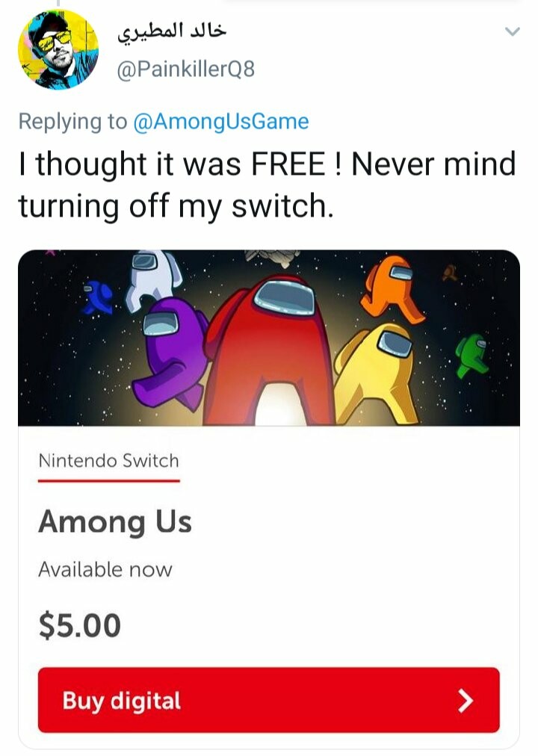Click the tweet text about being FREE
538x756 pixels.
267,184
